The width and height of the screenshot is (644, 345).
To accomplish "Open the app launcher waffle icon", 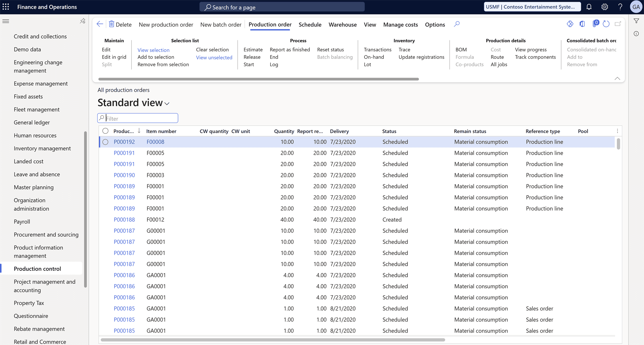I will pyautogui.click(x=6, y=7).
